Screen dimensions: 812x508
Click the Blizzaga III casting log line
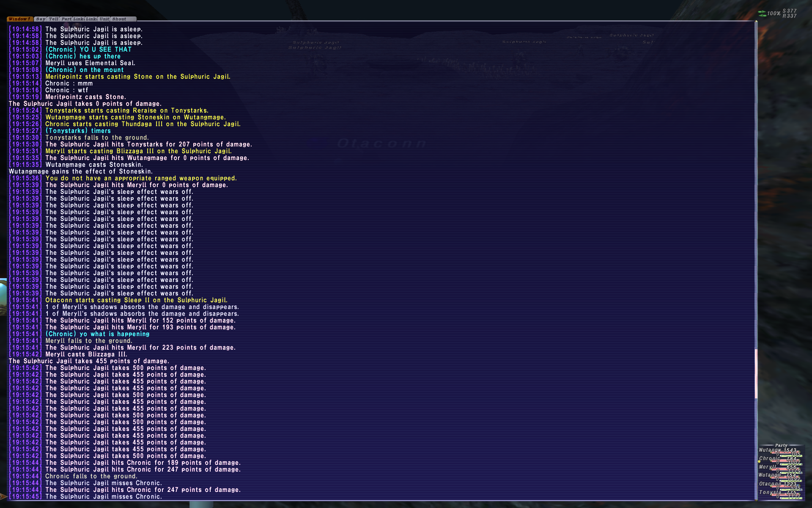[x=138, y=151]
